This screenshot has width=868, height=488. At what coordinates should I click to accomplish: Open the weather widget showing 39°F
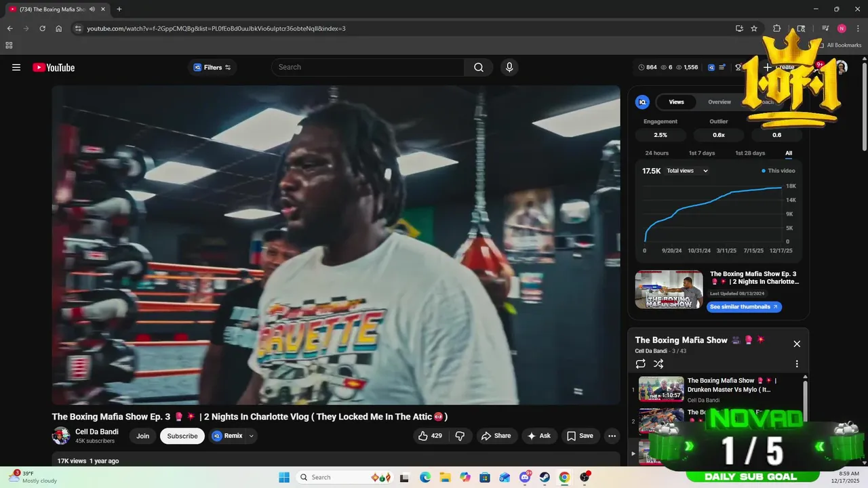point(32,477)
